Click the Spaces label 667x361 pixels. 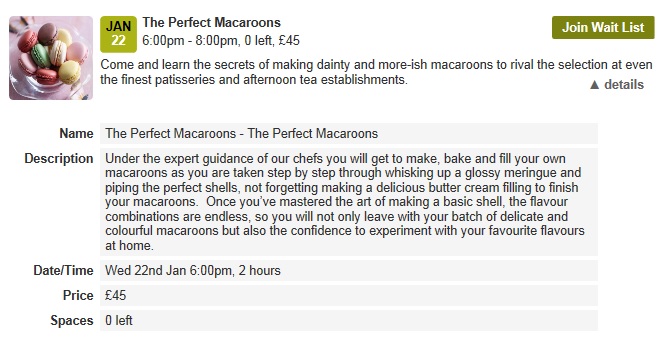click(x=71, y=321)
